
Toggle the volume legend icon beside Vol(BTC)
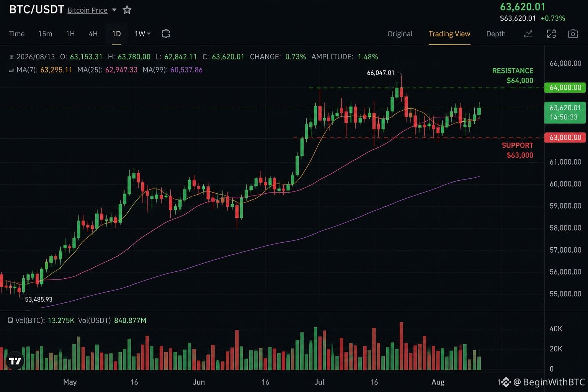[x=10, y=320]
